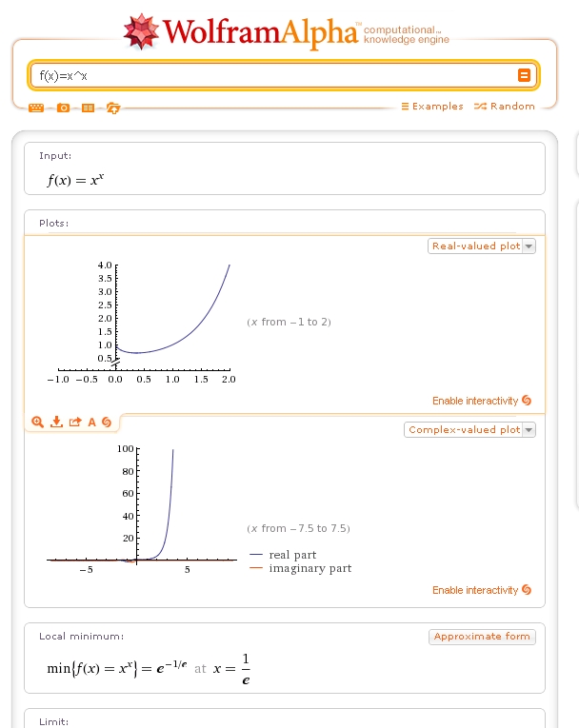The width and height of the screenshot is (579, 728).
Task: Zoom the plot with magnifier icon
Action: 37,422
